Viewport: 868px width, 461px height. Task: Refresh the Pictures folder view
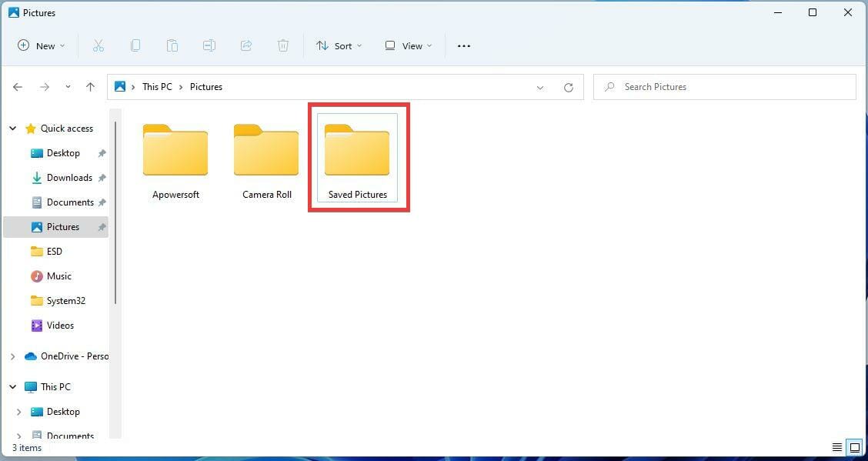tap(569, 86)
